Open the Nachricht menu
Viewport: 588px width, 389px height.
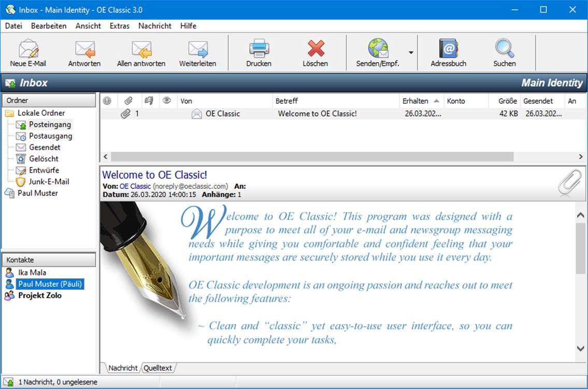[155, 26]
